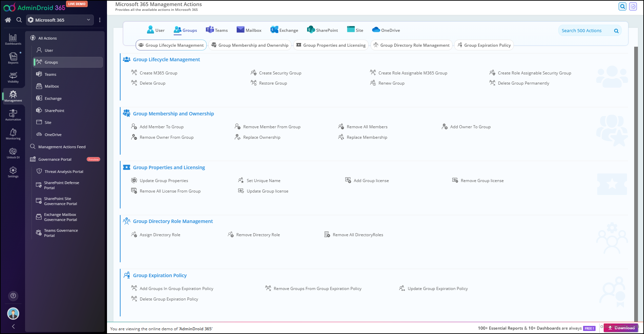The image size is (644, 334).
Task: Click the Download button at bottom right
Action: pos(621,328)
